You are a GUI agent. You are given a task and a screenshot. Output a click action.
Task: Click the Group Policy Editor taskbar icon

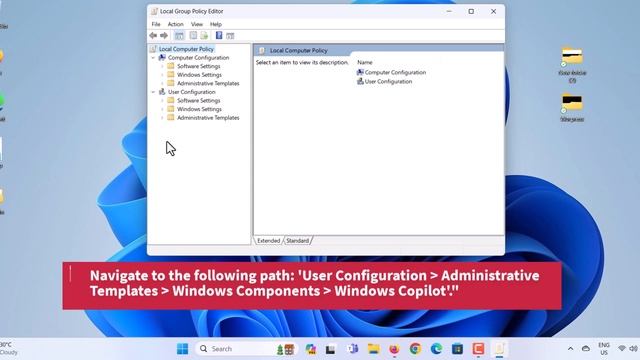click(500, 349)
